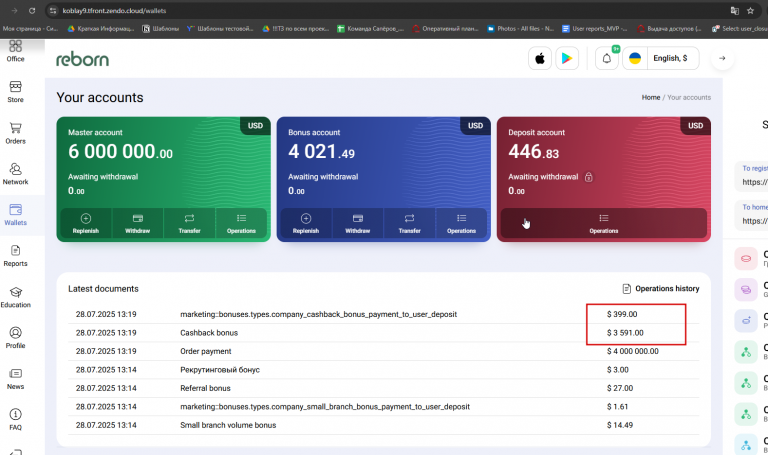Image resolution: width=768 pixels, height=455 pixels.
Task: Open the English, $ language selector
Action: click(x=670, y=58)
